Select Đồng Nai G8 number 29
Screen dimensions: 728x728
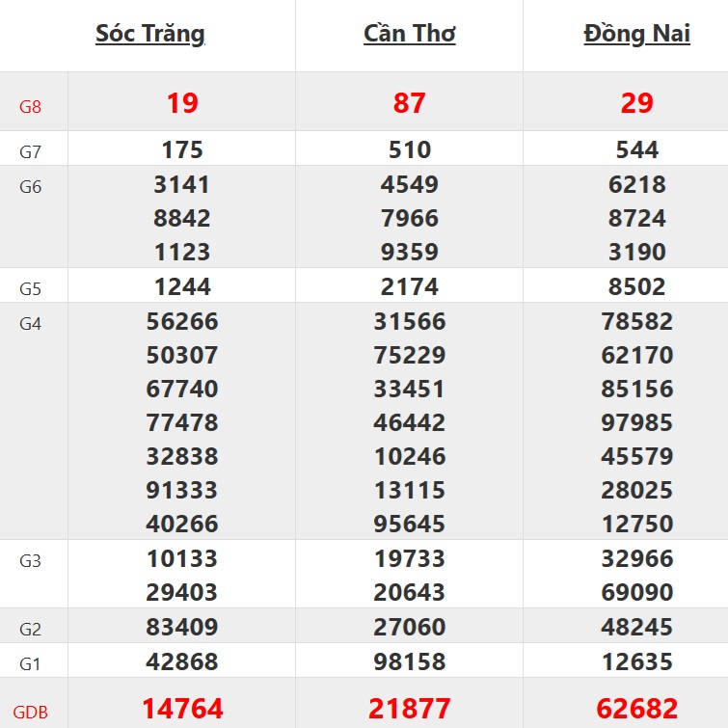[x=637, y=103]
